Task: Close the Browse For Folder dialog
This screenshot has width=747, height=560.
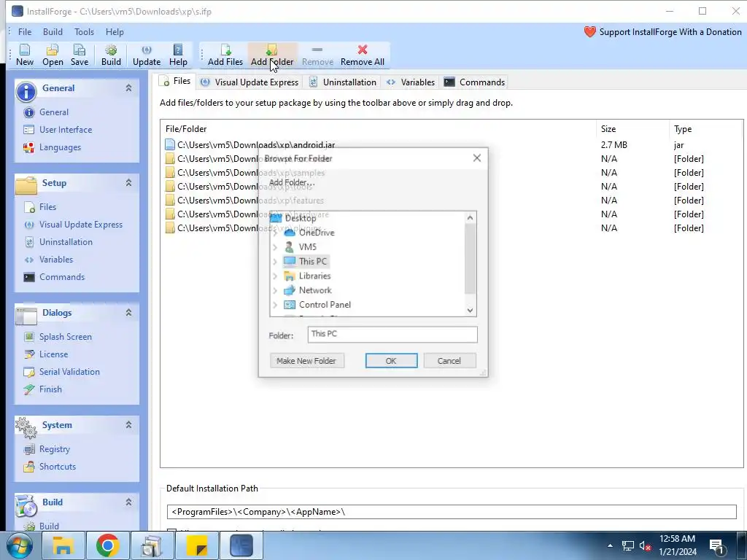Action: pyautogui.click(x=477, y=158)
